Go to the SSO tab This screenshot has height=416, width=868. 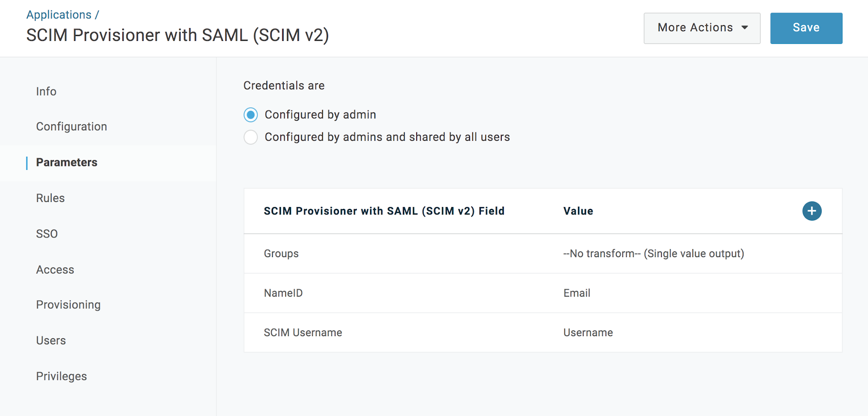[47, 234]
